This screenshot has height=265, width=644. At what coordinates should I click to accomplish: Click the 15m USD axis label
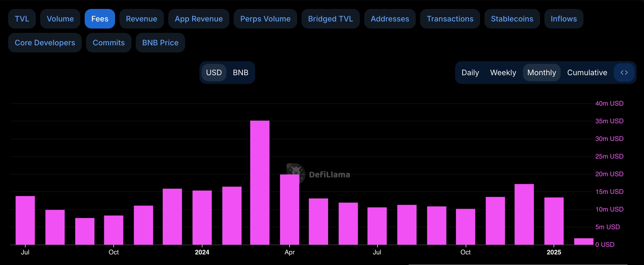click(x=609, y=192)
